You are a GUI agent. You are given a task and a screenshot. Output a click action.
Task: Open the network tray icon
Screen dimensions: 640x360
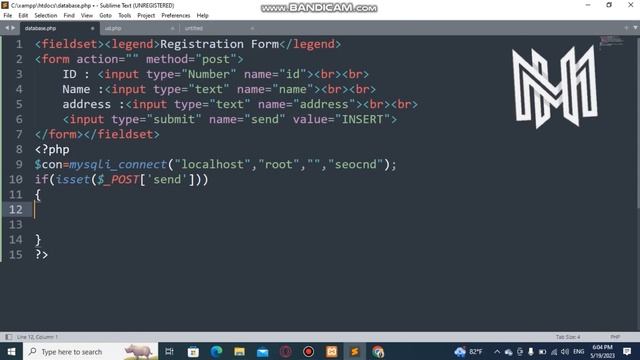[554, 351]
